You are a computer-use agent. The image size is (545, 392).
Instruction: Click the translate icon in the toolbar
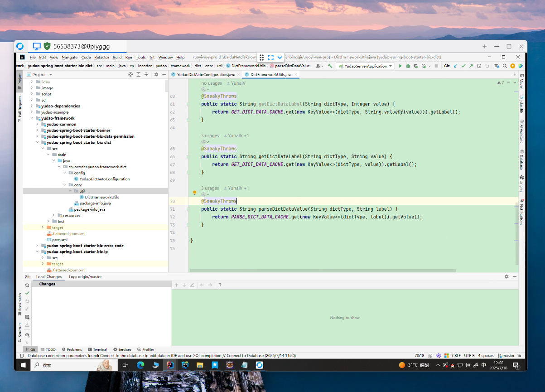point(497,66)
